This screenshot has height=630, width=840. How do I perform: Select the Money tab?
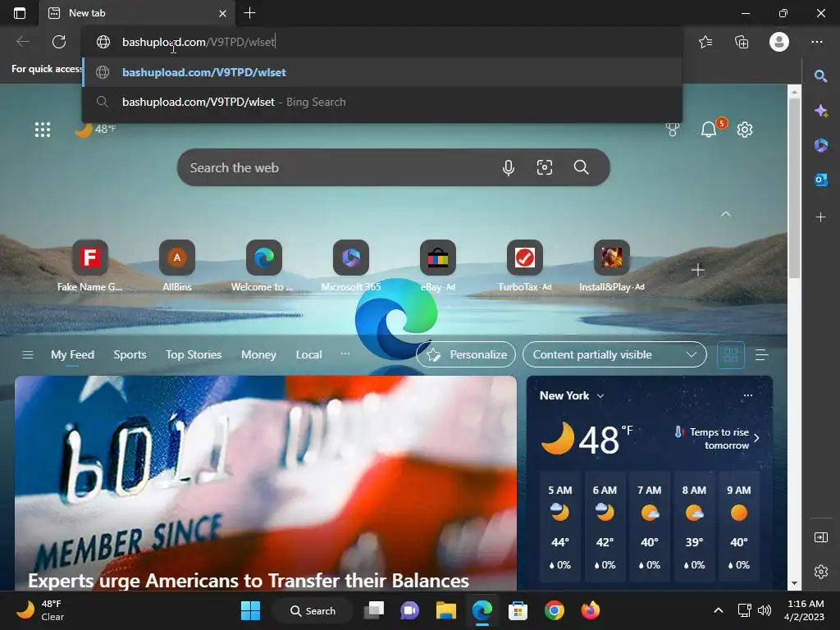point(258,354)
